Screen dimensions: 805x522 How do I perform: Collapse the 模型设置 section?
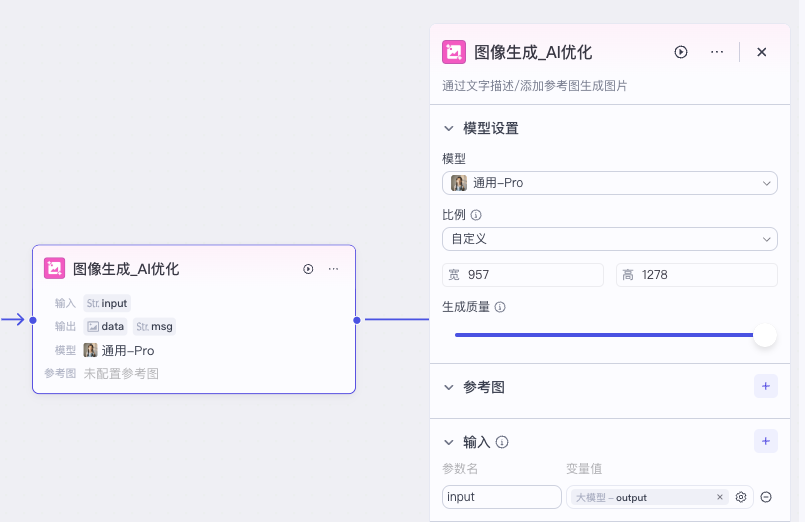coord(449,129)
